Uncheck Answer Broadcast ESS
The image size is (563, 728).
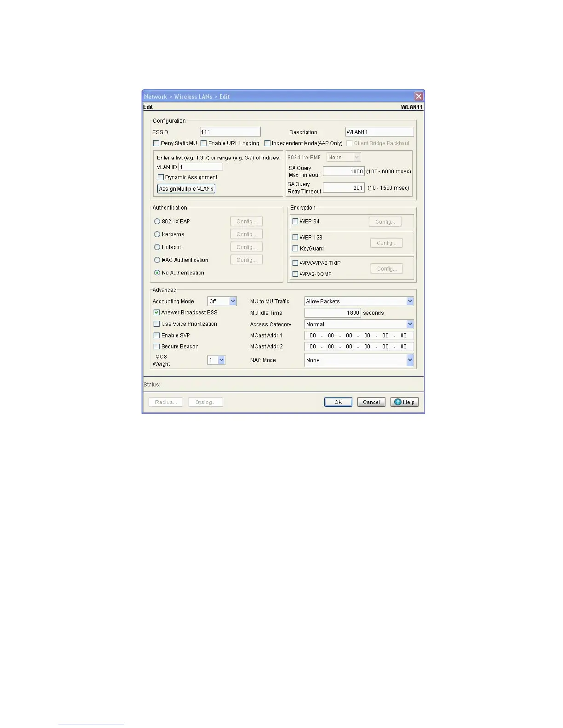pos(156,313)
